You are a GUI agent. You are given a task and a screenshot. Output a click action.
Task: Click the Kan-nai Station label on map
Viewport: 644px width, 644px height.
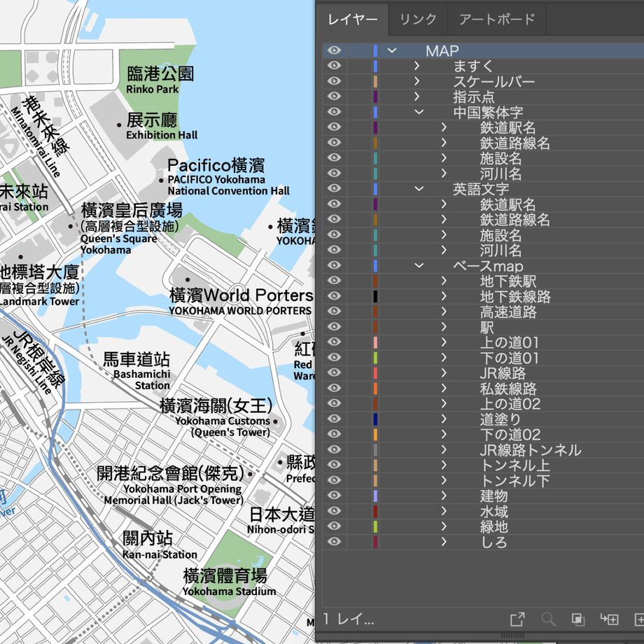[x=160, y=554]
